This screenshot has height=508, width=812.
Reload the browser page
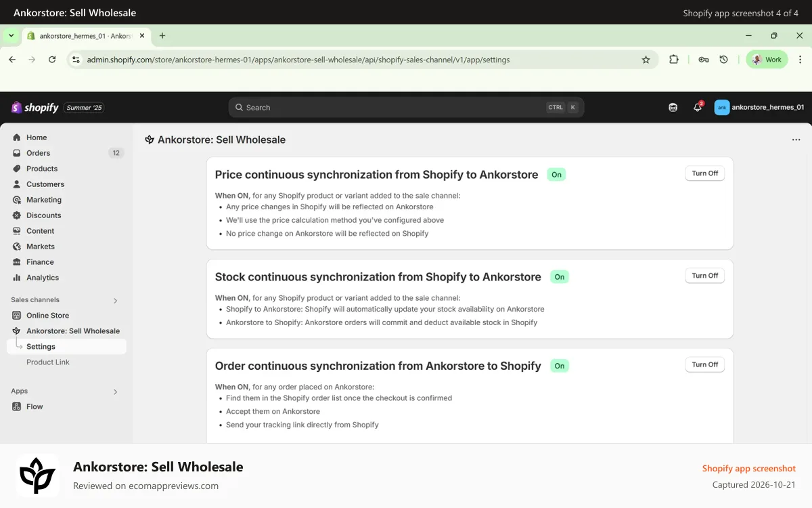click(52, 60)
